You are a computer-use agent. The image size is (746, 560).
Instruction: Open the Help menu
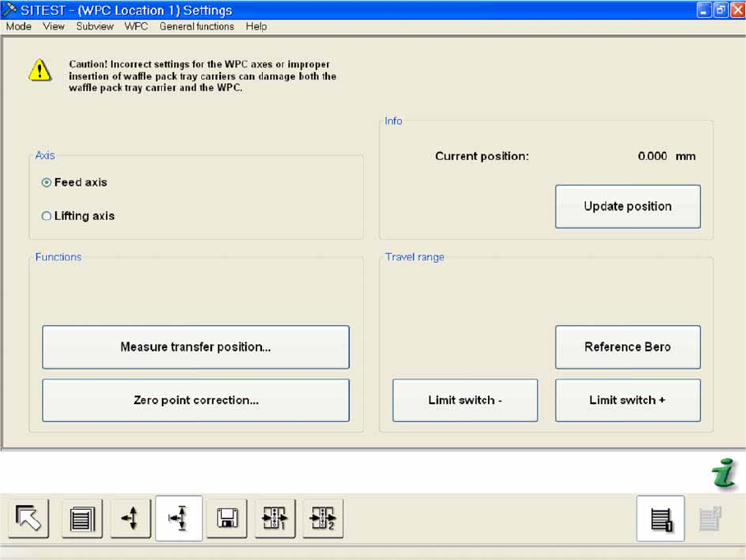256,26
